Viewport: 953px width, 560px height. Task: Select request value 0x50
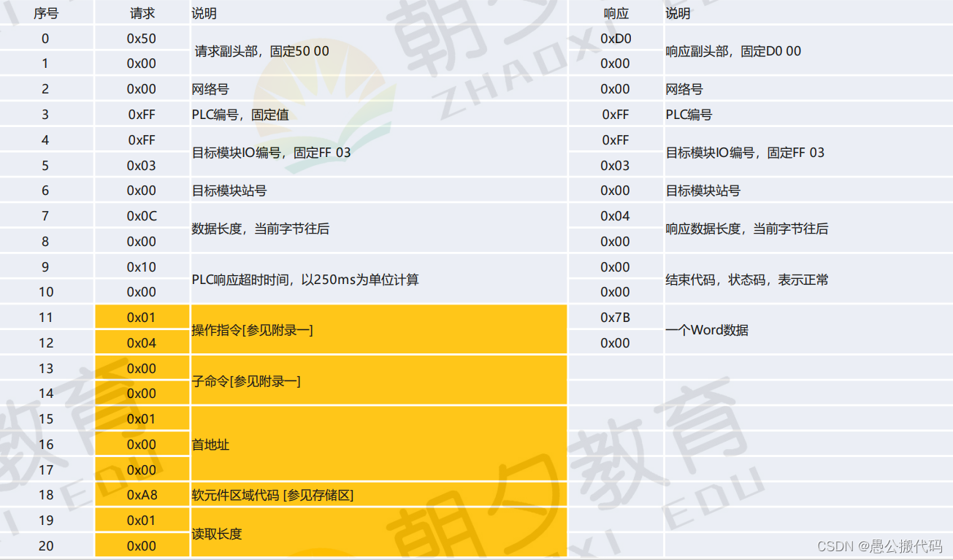[x=142, y=39]
